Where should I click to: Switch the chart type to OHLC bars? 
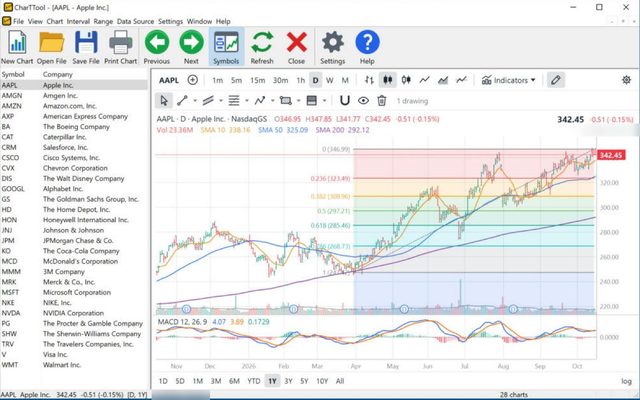[x=369, y=80]
